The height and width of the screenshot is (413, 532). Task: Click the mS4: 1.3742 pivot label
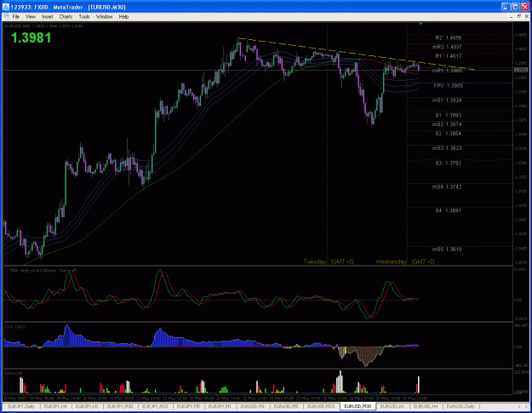[447, 187]
